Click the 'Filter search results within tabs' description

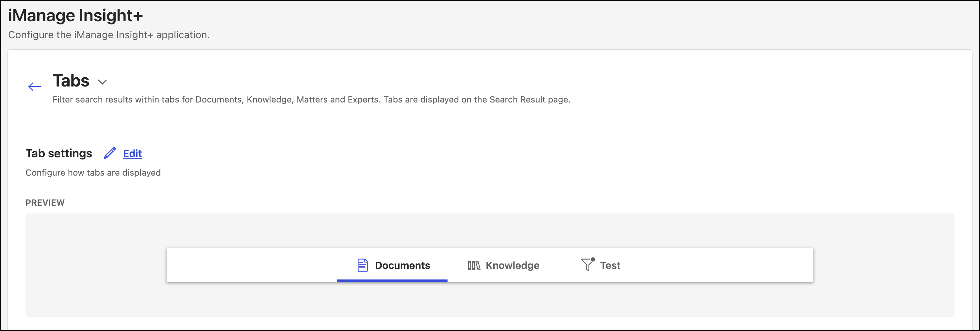pyautogui.click(x=311, y=100)
